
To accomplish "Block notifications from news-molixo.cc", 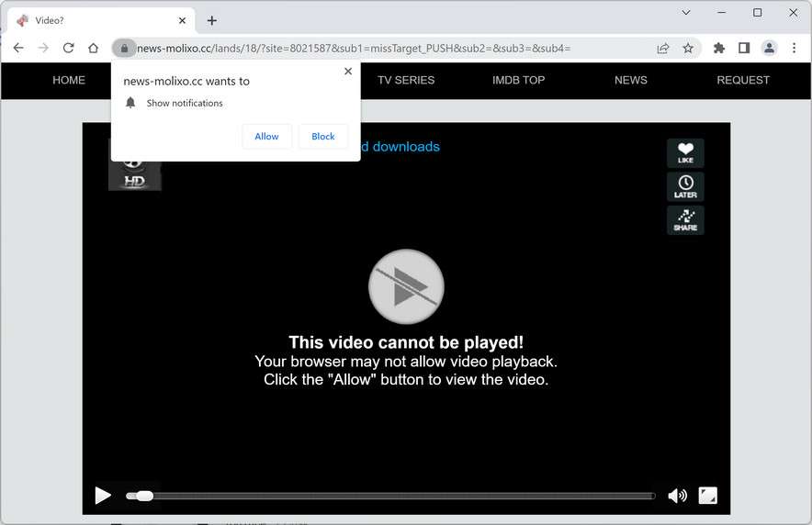I will pos(323,137).
